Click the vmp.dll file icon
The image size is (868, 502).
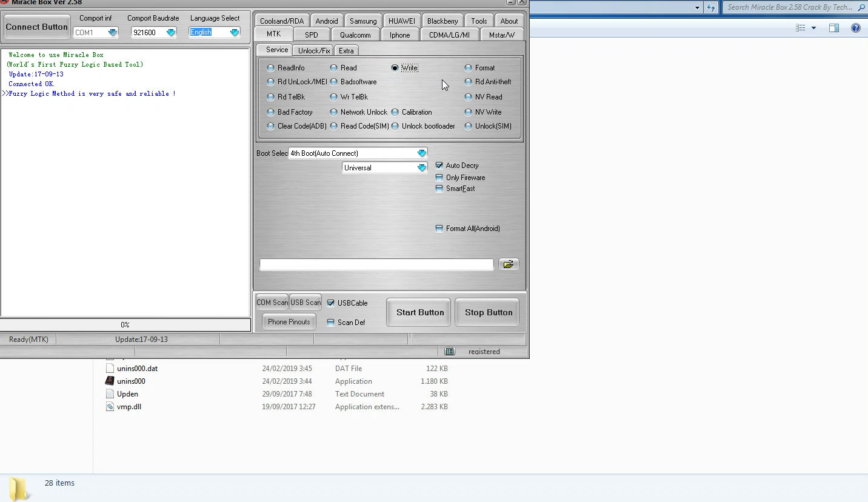110,406
